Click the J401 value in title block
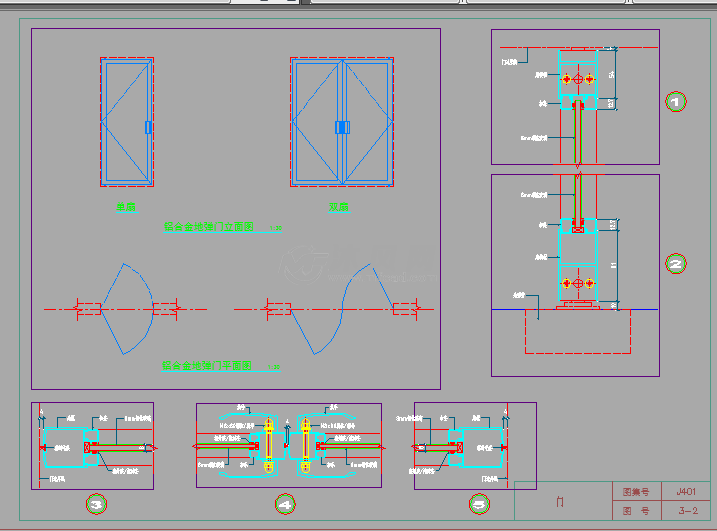Image resolution: width=717 pixels, height=531 pixels. (x=686, y=492)
